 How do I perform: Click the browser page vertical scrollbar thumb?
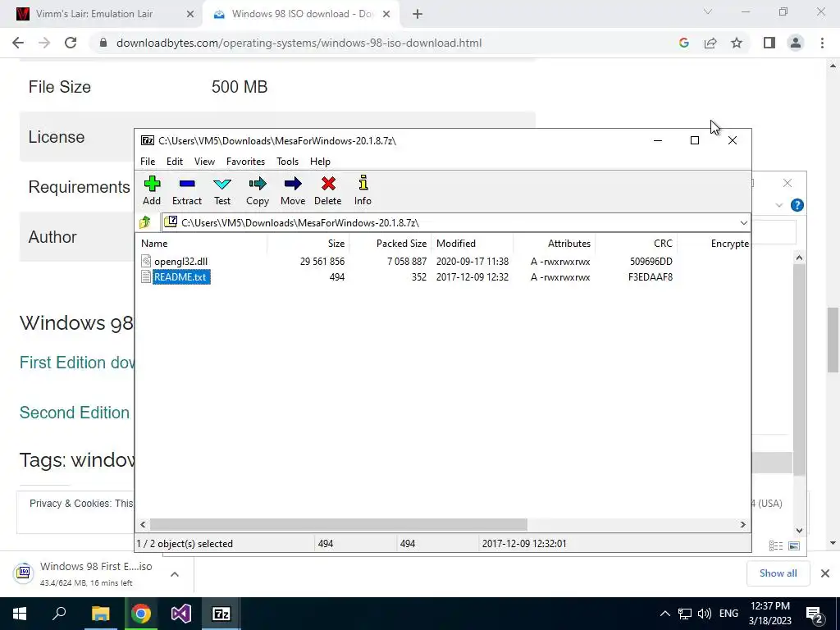click(x=833, y=340)
